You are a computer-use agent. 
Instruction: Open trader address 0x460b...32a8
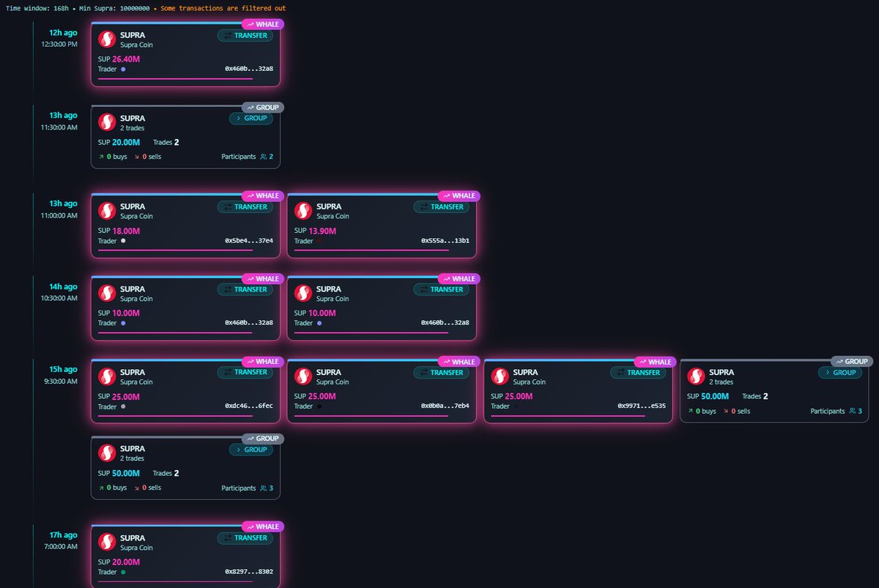tap(250, 69)
